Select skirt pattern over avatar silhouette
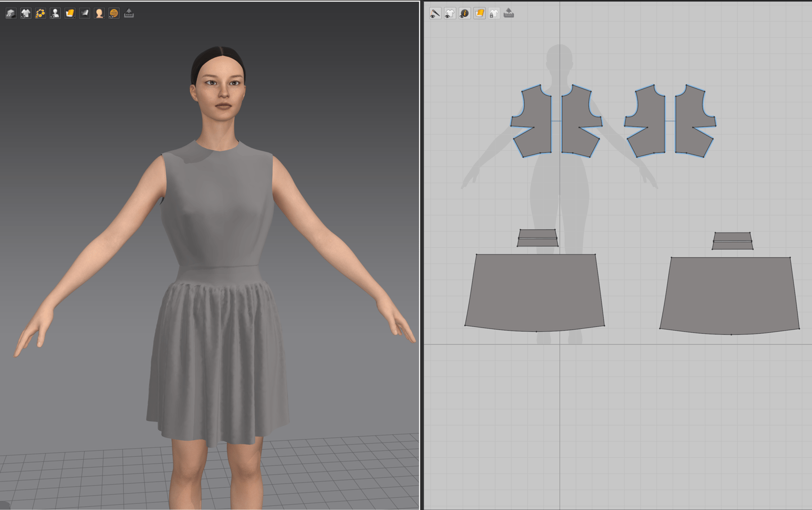The image size is (812, 510). 534,293
